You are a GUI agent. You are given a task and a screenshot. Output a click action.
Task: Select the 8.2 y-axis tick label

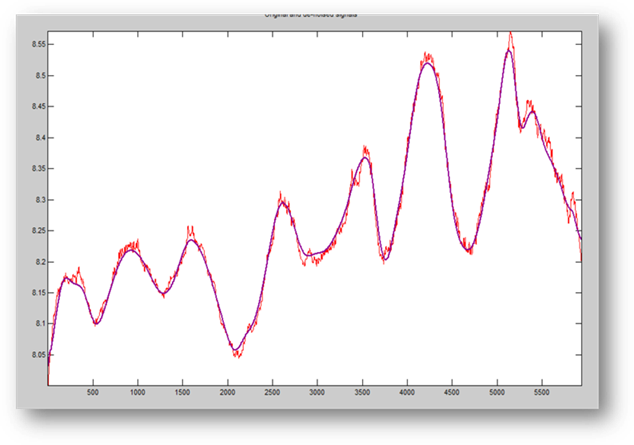coord(39,262)
